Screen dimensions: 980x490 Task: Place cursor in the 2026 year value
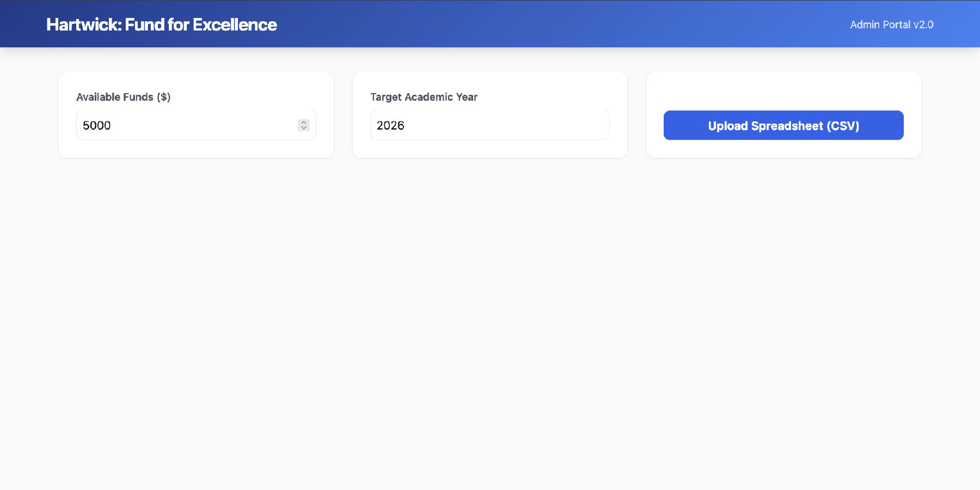pyautogui.click(x=391, y=125)
